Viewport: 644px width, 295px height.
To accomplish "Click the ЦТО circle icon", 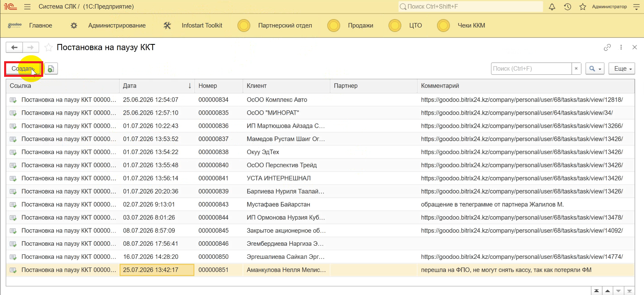I will [x=395, y=25].
